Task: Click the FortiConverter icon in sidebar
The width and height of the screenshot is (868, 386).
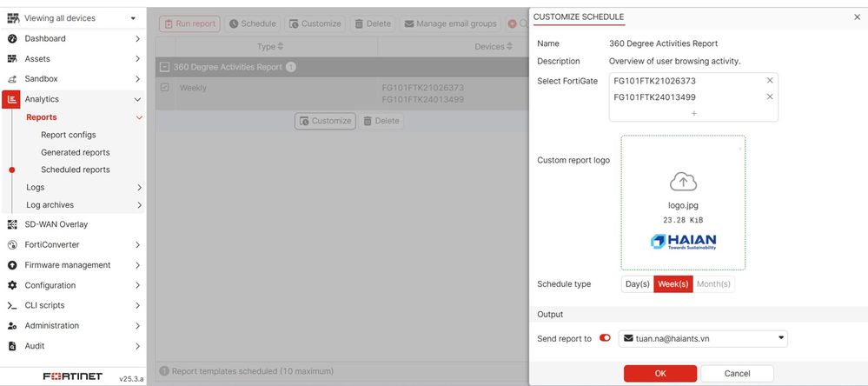Action: [x=12, y=245]
